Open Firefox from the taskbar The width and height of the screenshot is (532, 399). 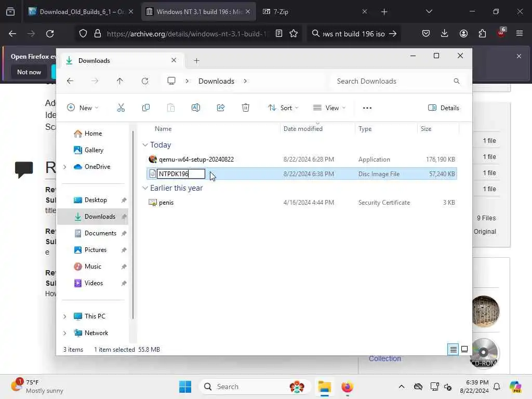(x=347, y=387)
